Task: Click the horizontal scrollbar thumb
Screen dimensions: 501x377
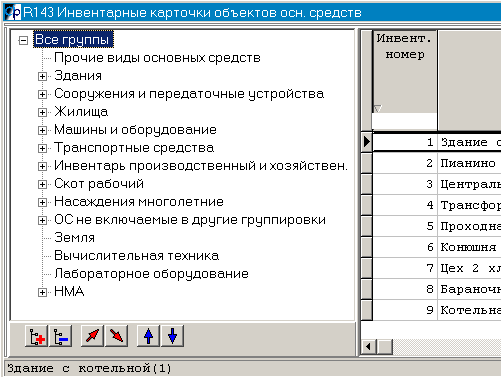Action: click(385, 347)
